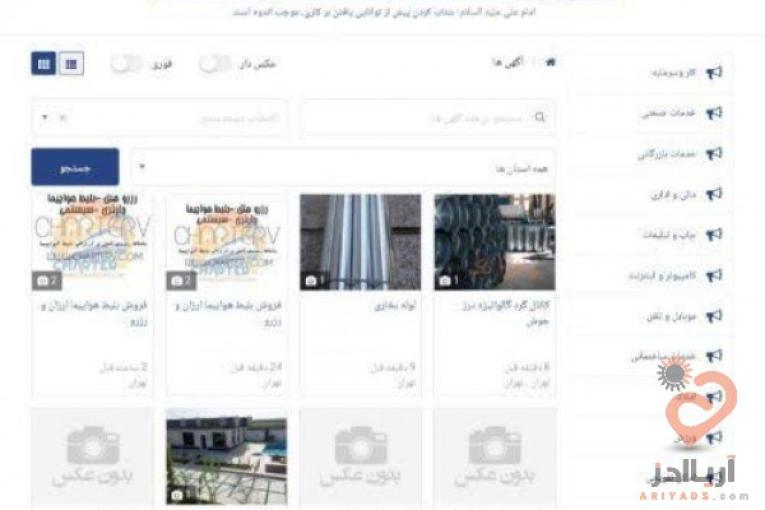Open بدون عکس placeholder below 2-hour ticket ad

click(92, 457)
